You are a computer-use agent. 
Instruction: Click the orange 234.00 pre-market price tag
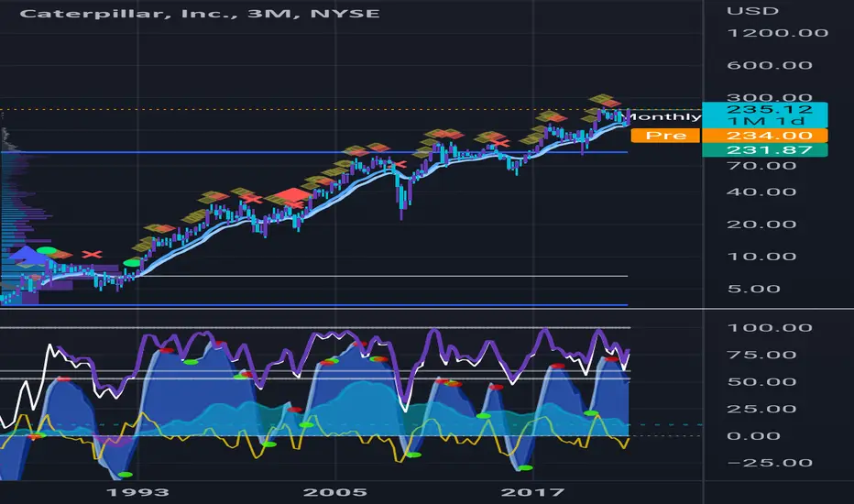coord(765,136)
